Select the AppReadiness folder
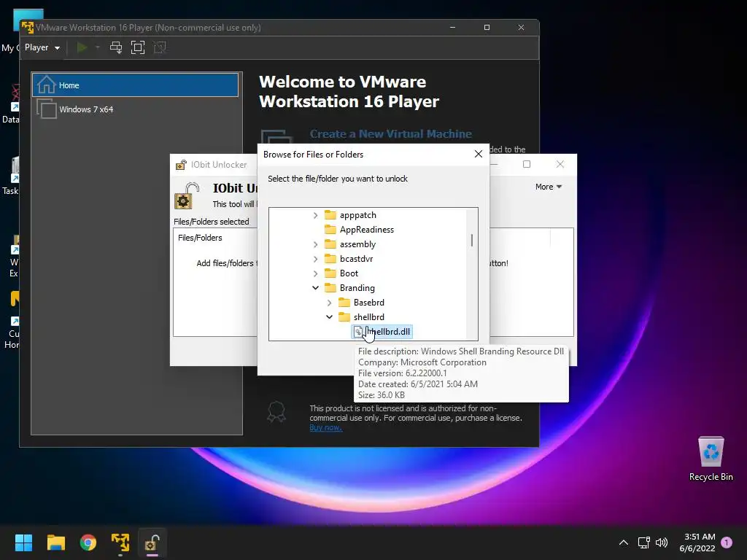This screenshot has height=560, width=747. click(x=367, y=230)
